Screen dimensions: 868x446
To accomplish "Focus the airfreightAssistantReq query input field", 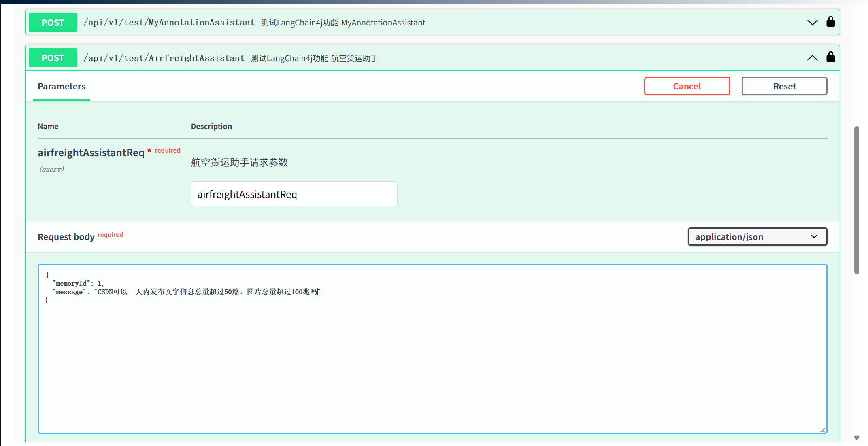I will pyautogui.click(x=294, y=194).
